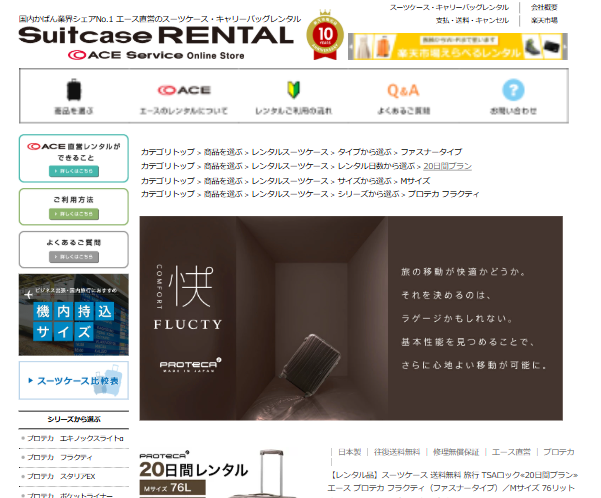Open スーツケース・キャリーバッグレンタル top link
The image size is (601, 498).
(449, 7)
